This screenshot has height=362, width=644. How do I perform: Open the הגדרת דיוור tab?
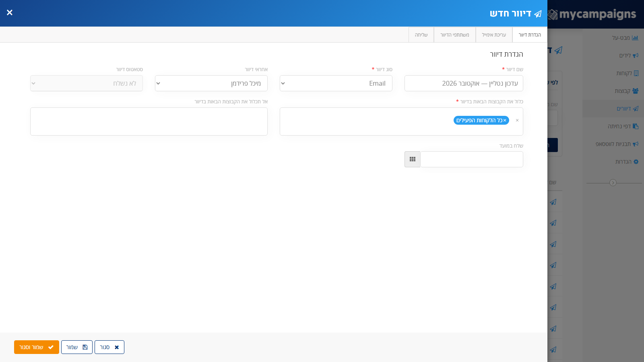530,35
